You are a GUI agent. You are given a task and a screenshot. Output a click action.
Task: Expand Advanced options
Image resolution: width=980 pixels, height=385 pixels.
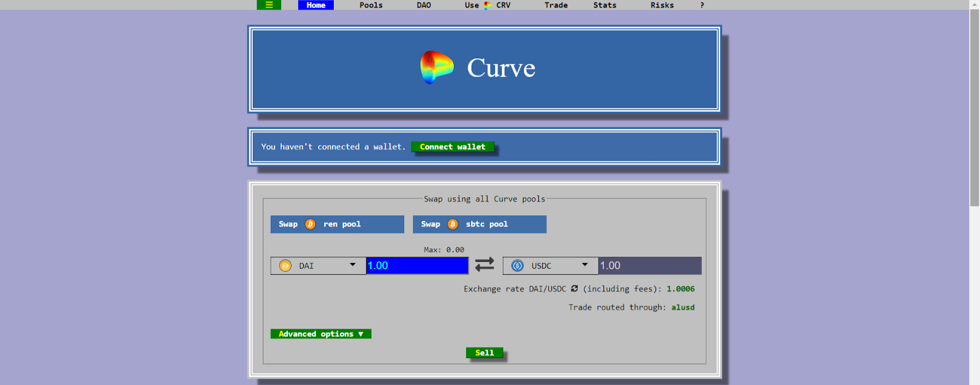[x=321, y=334]
